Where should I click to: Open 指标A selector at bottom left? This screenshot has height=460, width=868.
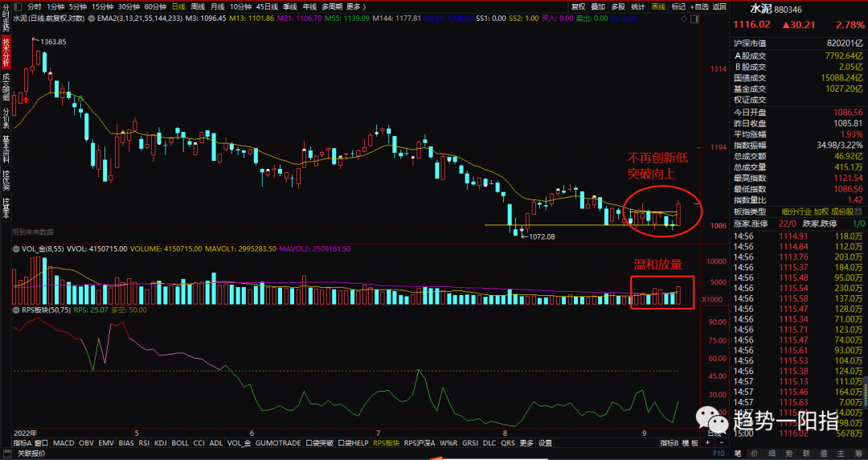[x=23, y=443]
